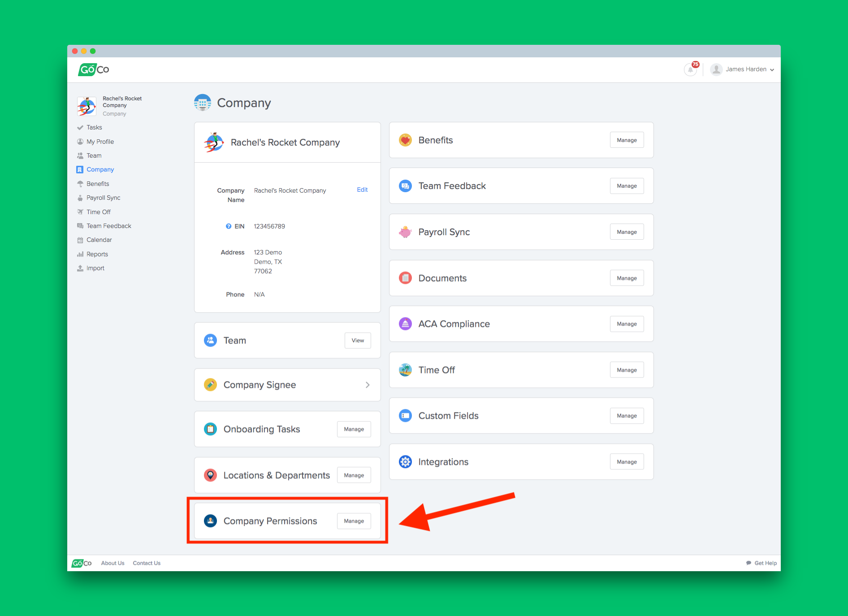Click Get Help in the footer

click(x=761, y=563)
